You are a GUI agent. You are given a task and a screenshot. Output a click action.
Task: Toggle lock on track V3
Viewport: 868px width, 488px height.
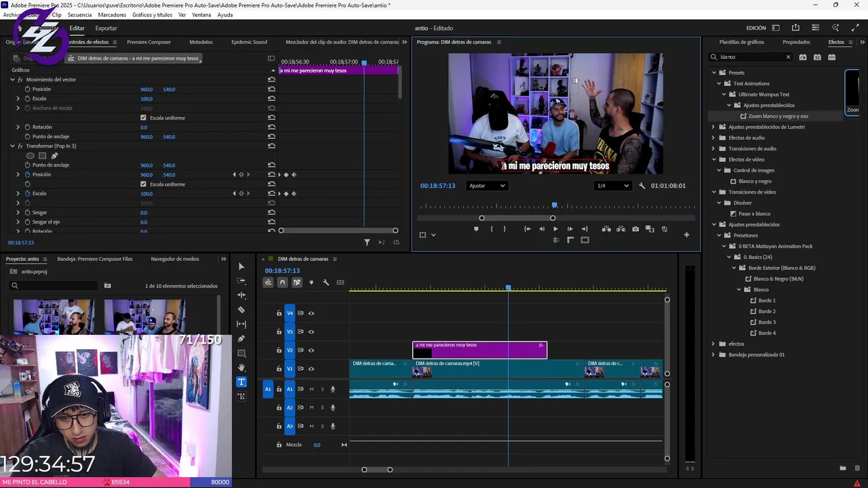[x=279, y=331]
